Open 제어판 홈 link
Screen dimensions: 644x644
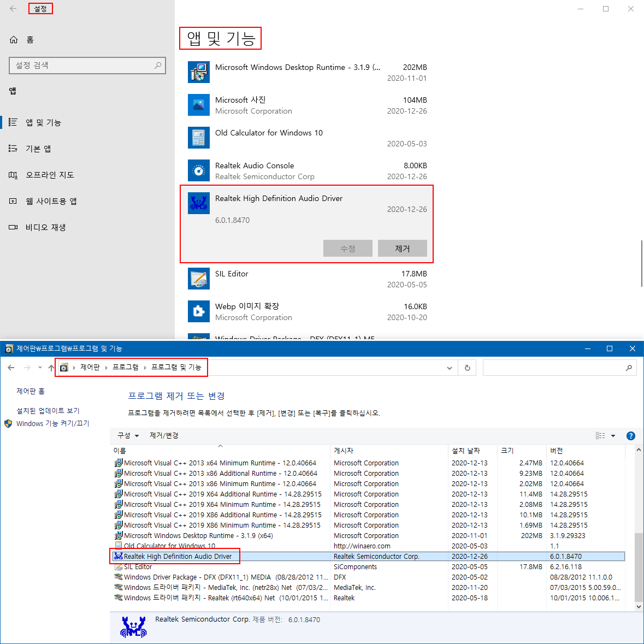(x=31, y=391)
